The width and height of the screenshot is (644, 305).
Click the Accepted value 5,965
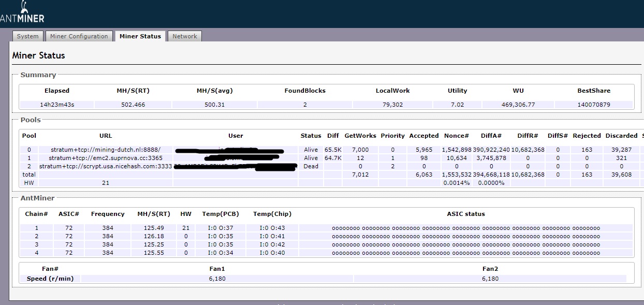coord(424,150)
